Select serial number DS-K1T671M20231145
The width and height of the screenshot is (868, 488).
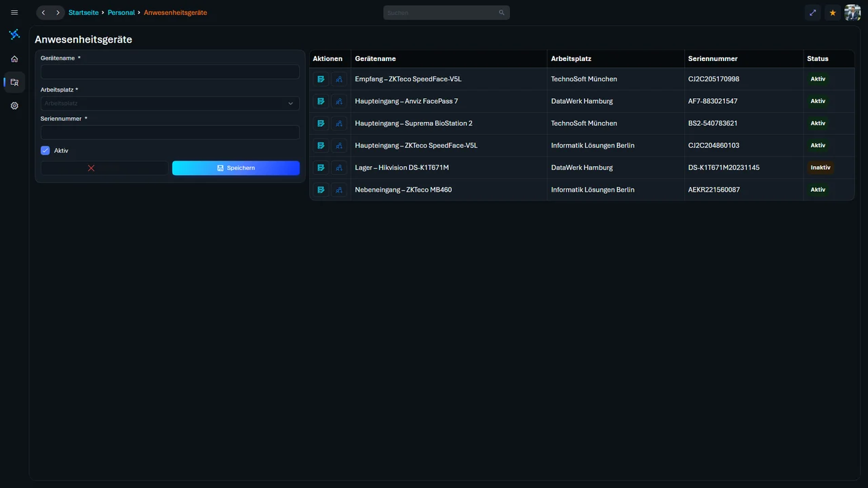pos(724,167)
